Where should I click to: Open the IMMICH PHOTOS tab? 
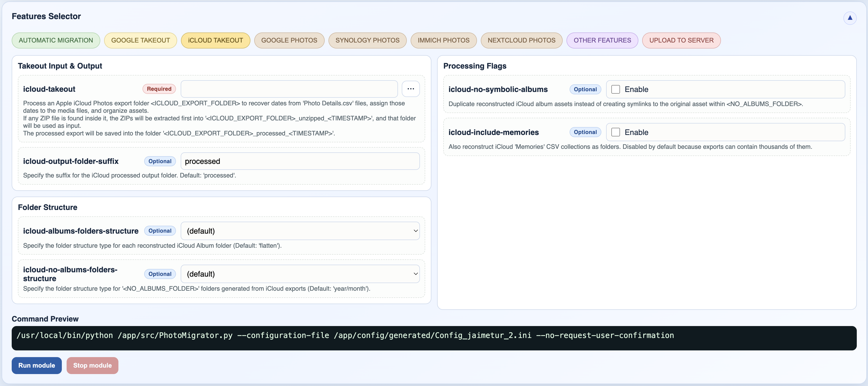[444, 40]
